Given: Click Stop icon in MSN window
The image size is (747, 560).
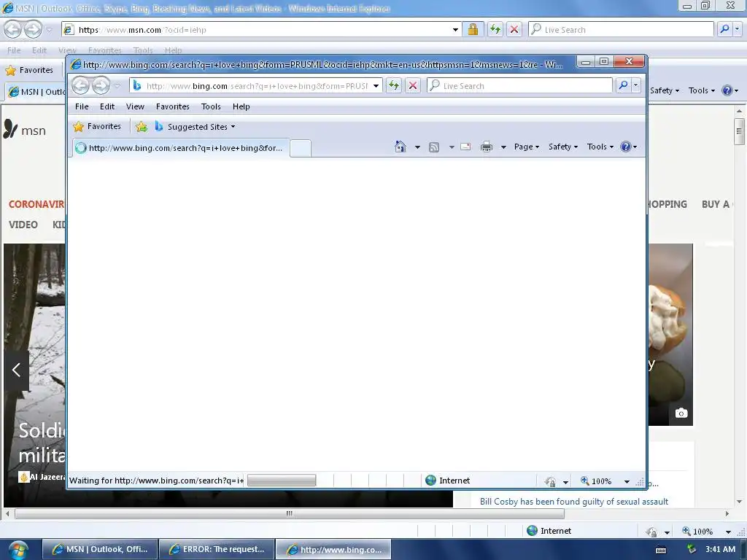Looking at the screenshot, I should 514,29.
